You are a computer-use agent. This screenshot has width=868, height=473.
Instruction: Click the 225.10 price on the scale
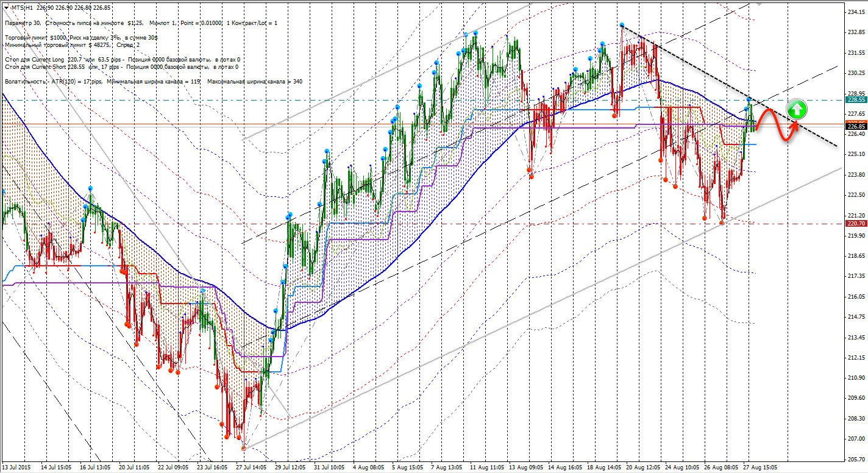coord(856,154)
